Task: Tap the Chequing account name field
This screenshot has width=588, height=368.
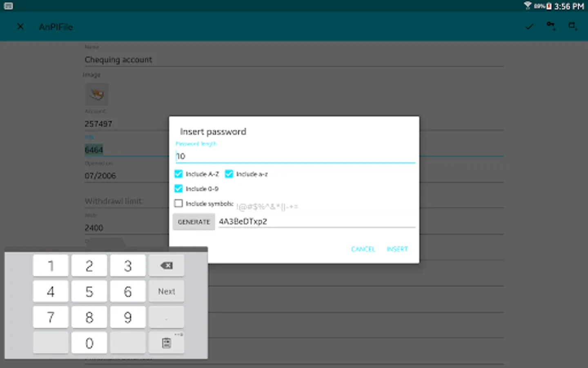Action: pos(294,60)
